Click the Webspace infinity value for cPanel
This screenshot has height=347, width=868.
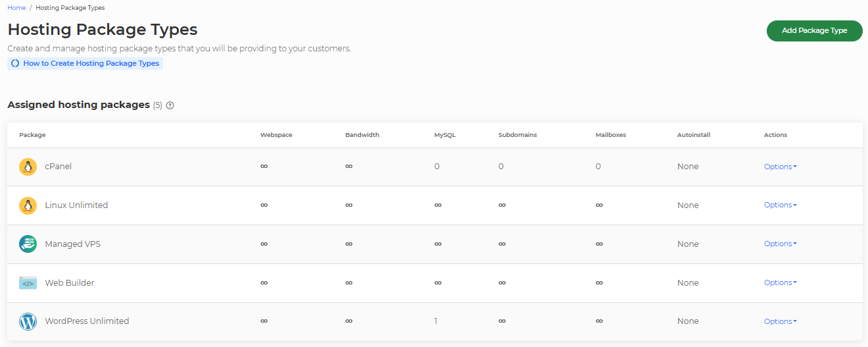pos(264,167)
